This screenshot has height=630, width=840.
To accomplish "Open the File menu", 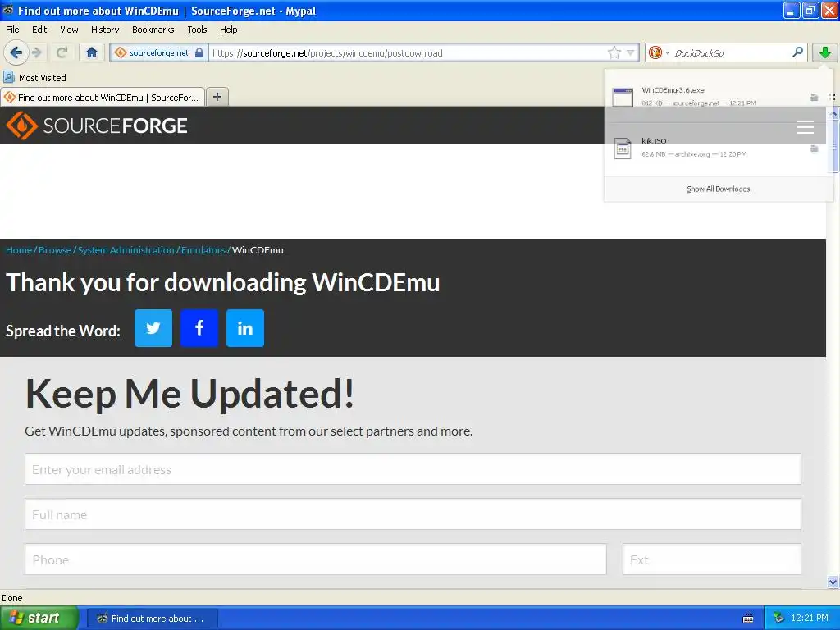I will tap(12, 30).
